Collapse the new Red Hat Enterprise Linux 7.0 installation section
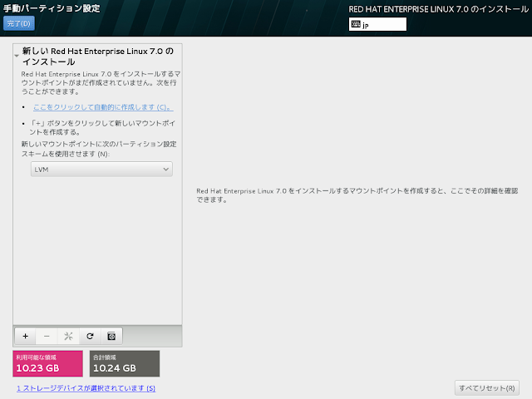 click(x=17, y=56)
